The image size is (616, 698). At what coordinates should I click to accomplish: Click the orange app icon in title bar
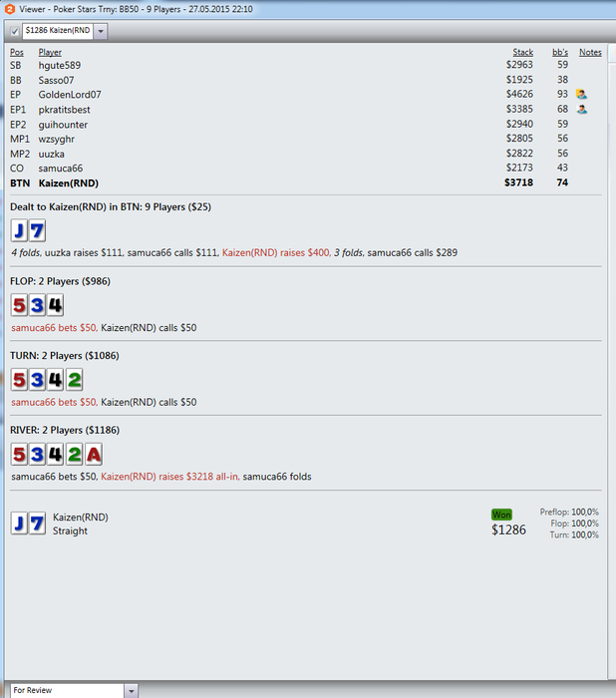coord(10,9)
